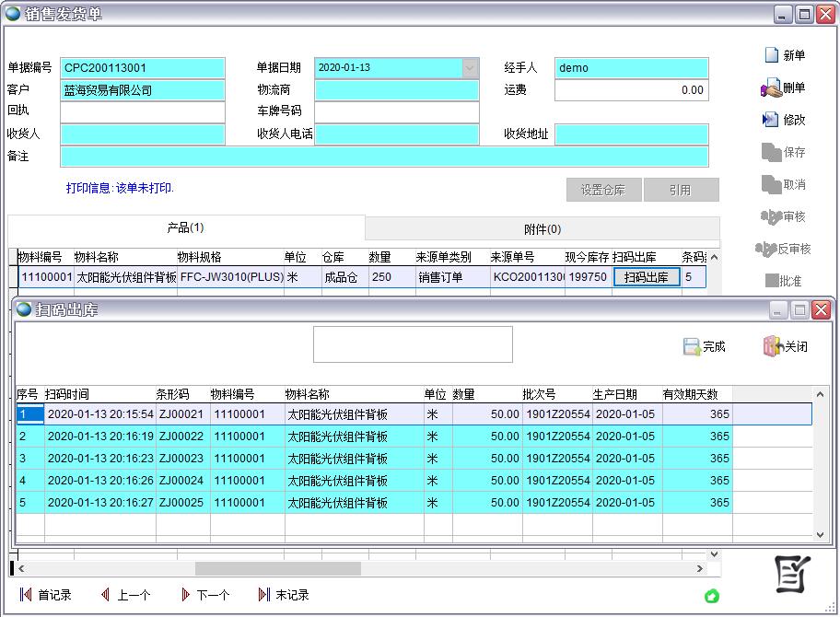The height and width of the screenshot is (617, 840).
Task: Click the 新单 new document icon
Action: pos(772,55)
